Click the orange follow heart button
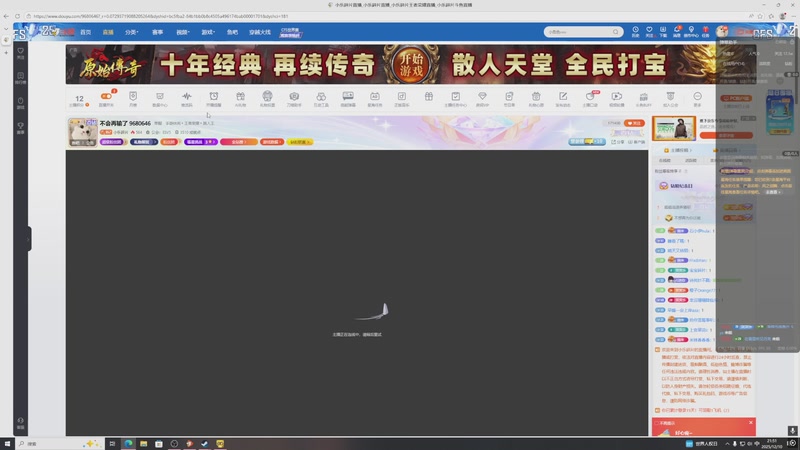 [634, 123]
